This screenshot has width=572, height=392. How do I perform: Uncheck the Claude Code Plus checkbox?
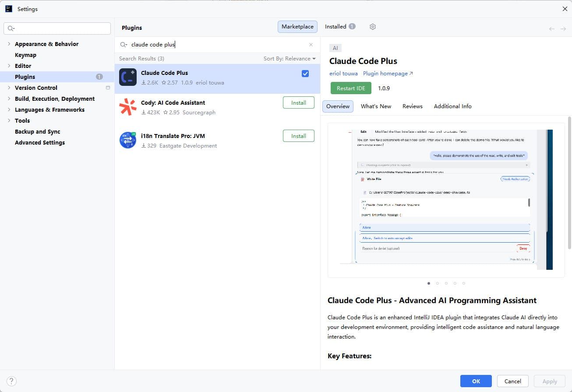pos(305,74)
